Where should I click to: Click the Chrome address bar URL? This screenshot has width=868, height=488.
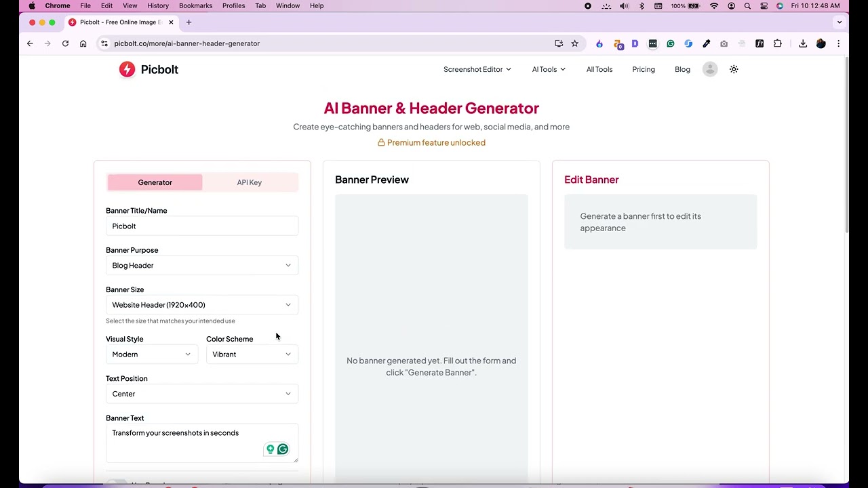click(186, 43)
